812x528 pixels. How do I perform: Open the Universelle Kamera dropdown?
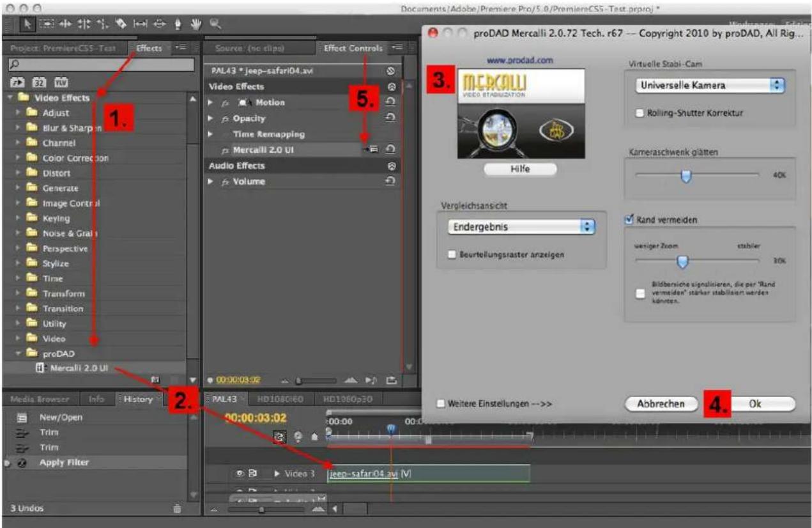709,85
